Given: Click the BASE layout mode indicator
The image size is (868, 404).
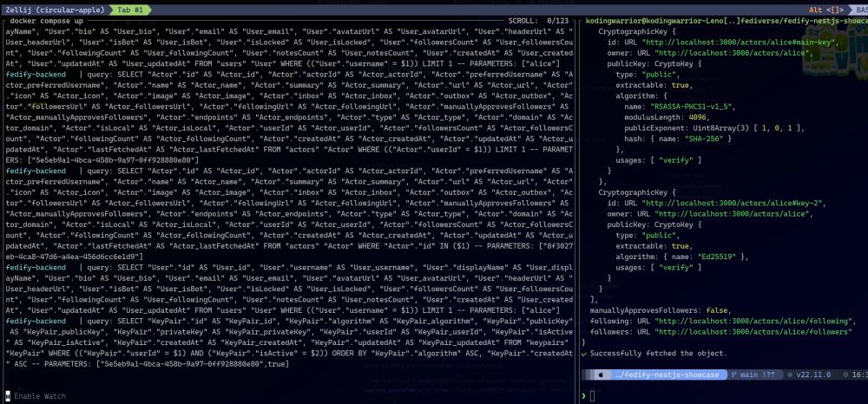Looking at the screenshot, I should tap(861, 10).
